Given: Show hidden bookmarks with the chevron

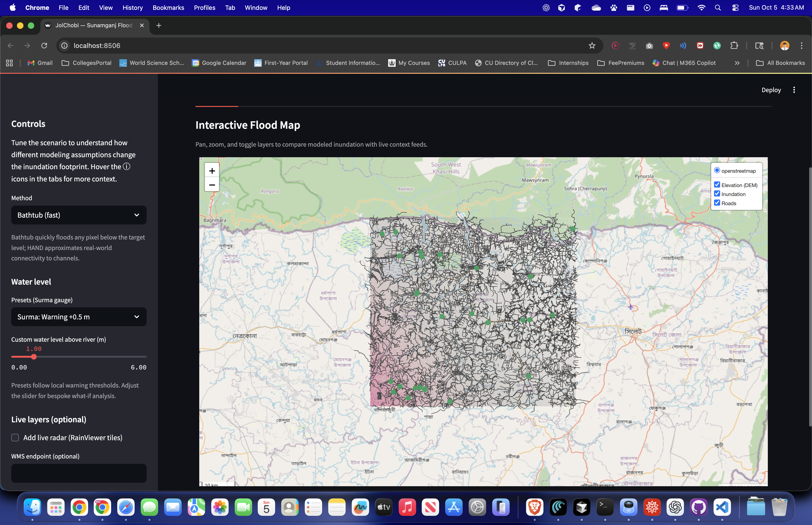Looking at the screenshot, I should [x=737, y=63].
